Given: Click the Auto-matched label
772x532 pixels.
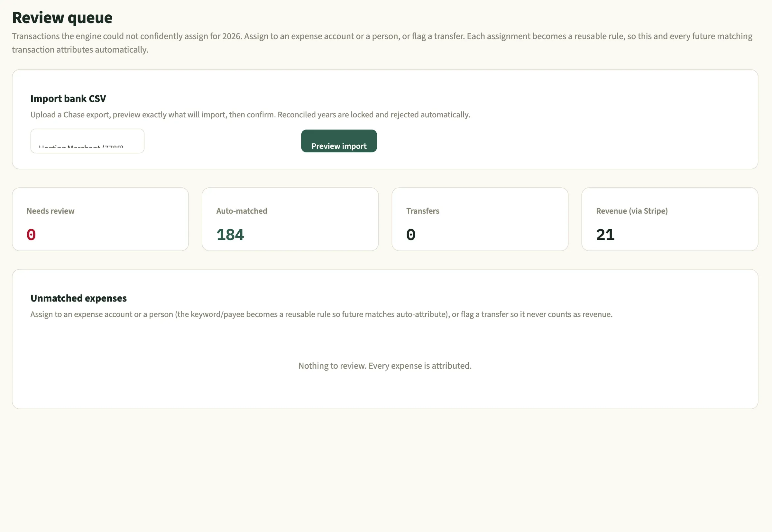Looking at the screenshot, I should pos(242,211).
